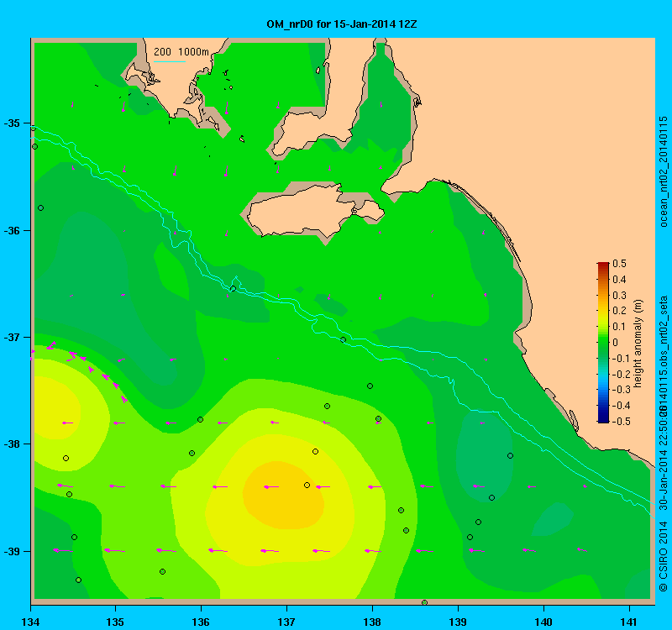
Task: Select the '-38' latitude axis label
Action: 12,444
